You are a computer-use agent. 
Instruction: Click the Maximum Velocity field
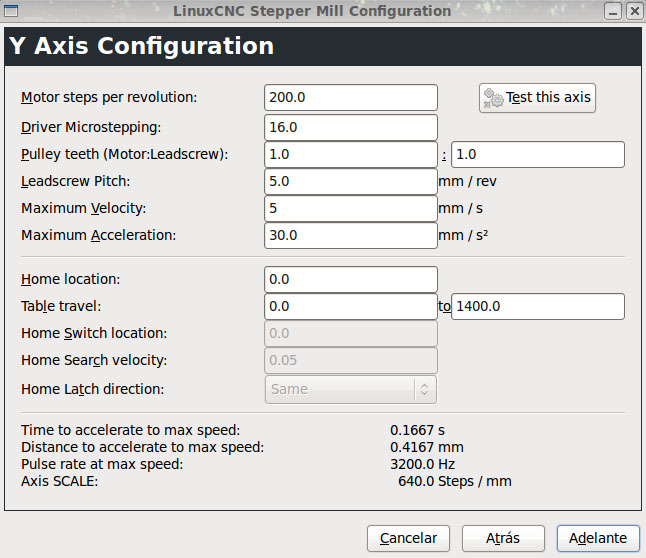pos(351,209)
